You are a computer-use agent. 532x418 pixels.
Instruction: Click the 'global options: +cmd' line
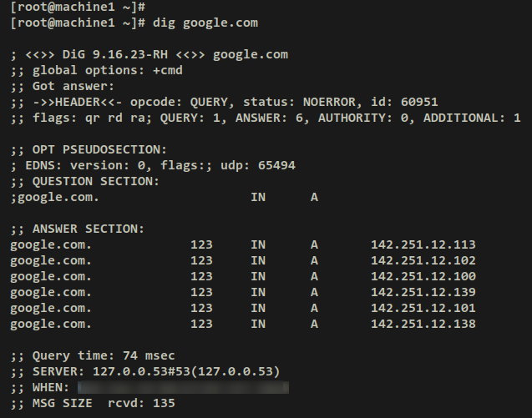96,70
